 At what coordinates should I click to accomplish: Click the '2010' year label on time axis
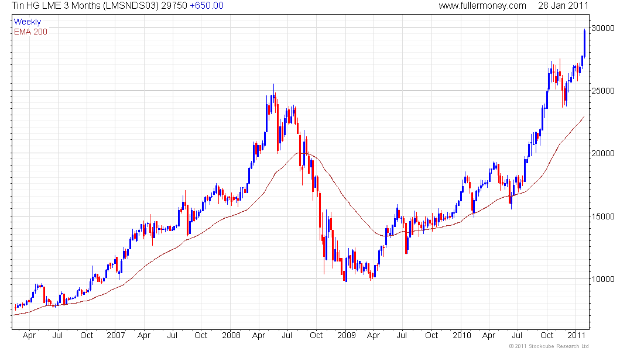[462, 335]
